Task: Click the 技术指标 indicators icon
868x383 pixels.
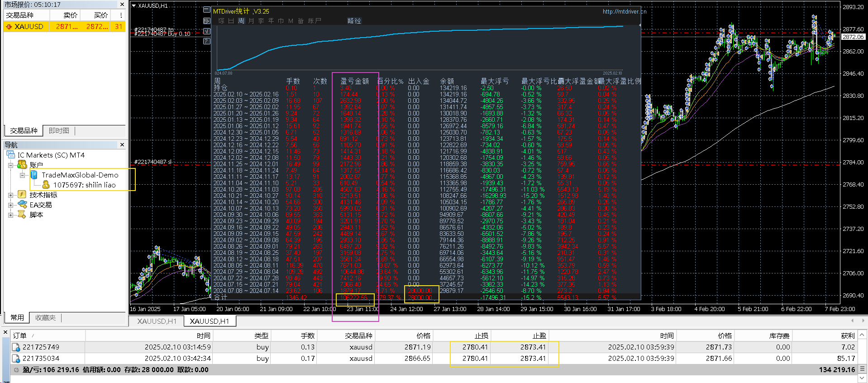Action: click(22, 195)
